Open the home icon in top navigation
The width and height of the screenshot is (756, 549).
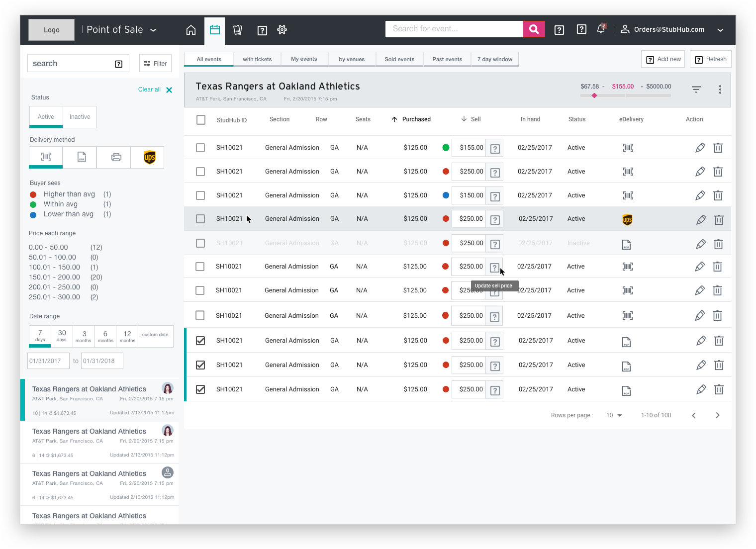[191, 30]
